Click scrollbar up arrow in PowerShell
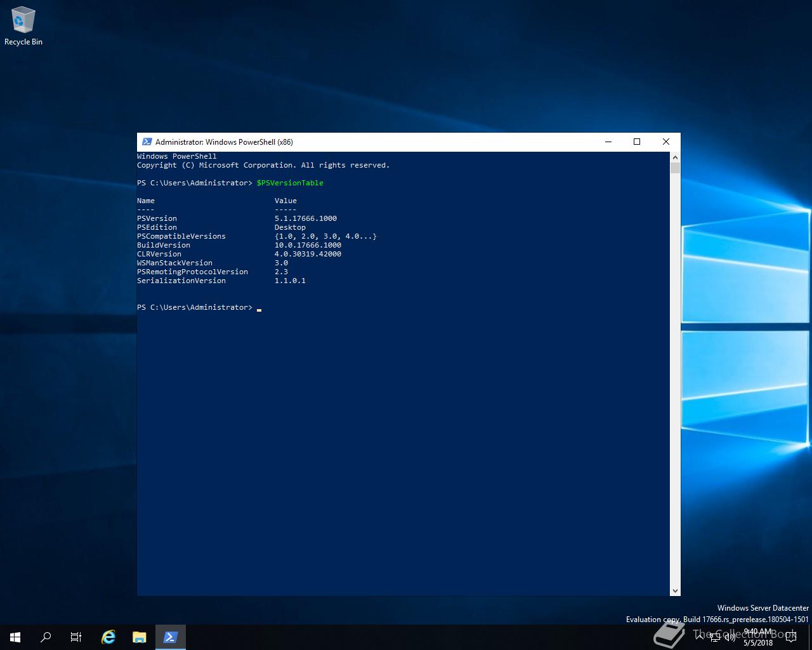The height and width of the screenshot is (650, 812). tap(675, 157)
